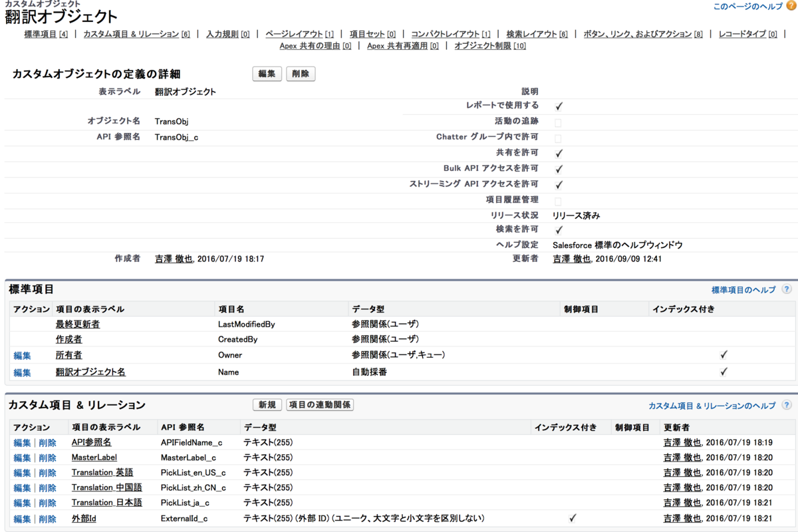Click the 編集 button for object definition
Screen dimensions: 798x532
[267, 74]
